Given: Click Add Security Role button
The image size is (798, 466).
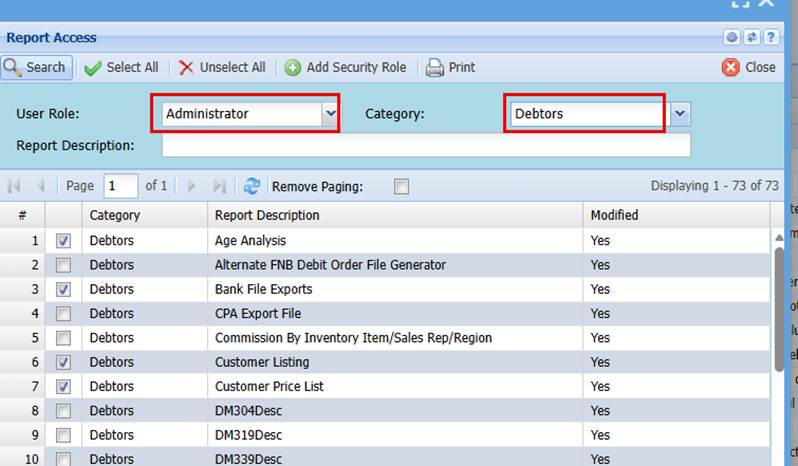Looking at the screenshot, I should click(345, 67).
